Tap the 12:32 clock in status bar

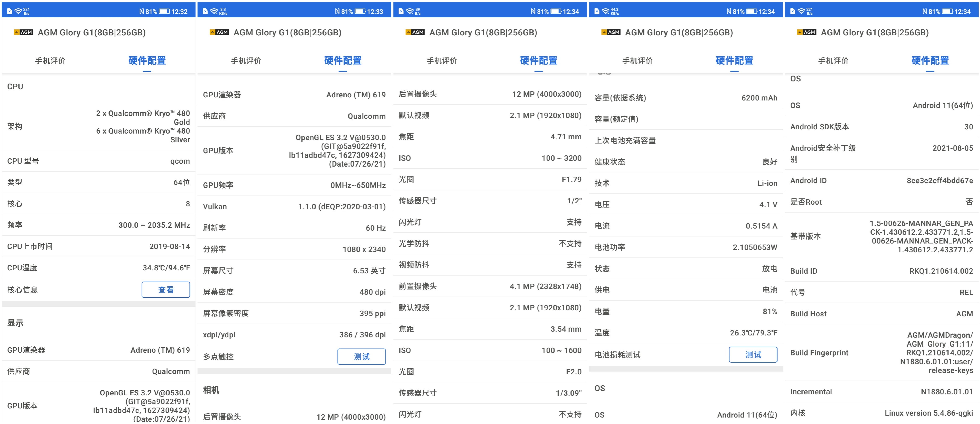click(179, 11)
